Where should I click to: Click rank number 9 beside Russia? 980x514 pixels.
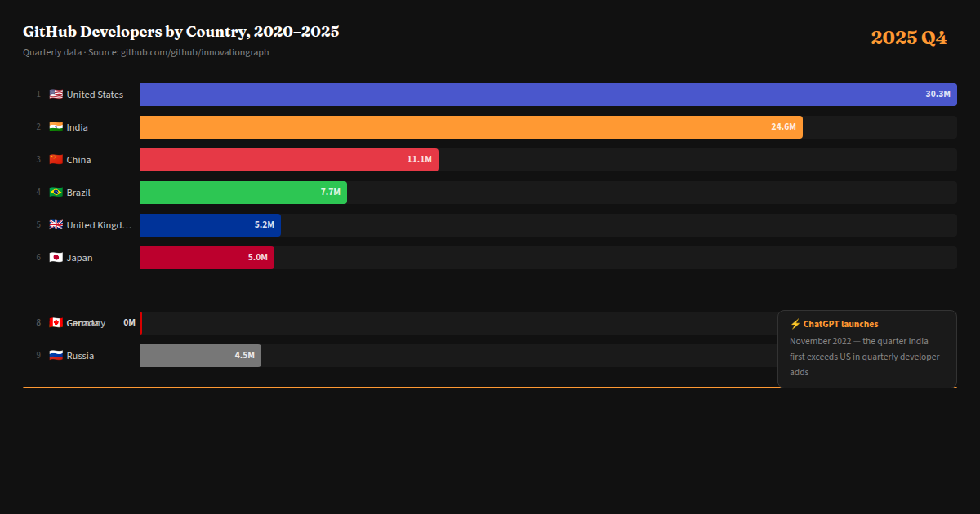[38, 356]
